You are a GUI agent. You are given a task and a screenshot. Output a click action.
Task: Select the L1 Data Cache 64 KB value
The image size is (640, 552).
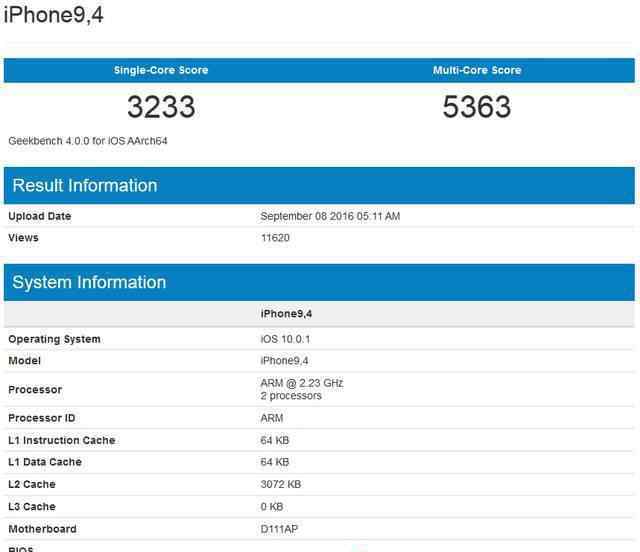click(275, 462)
